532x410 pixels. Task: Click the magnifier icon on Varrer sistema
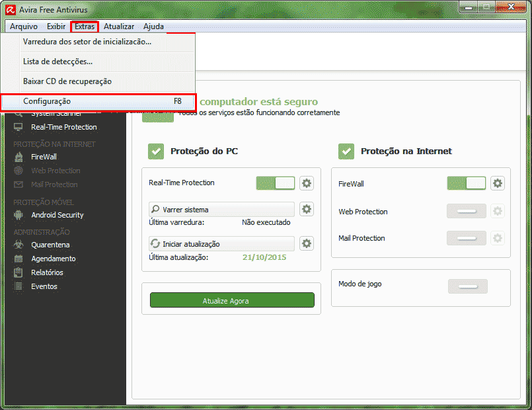coord(155,210)
